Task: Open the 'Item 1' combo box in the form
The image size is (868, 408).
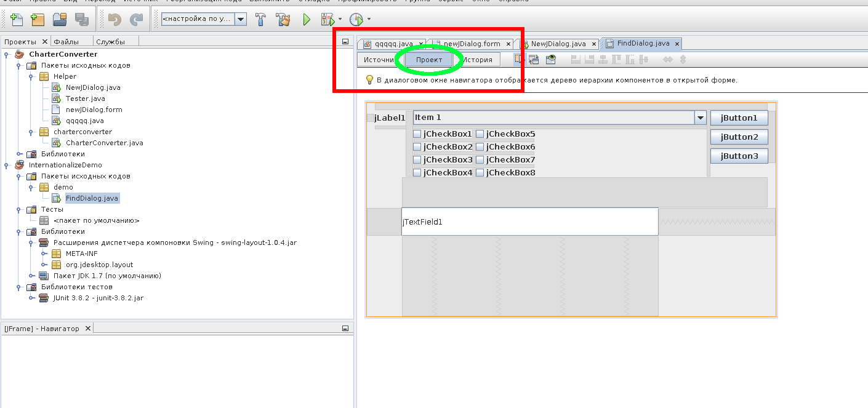Action: (x=700, y=118)
